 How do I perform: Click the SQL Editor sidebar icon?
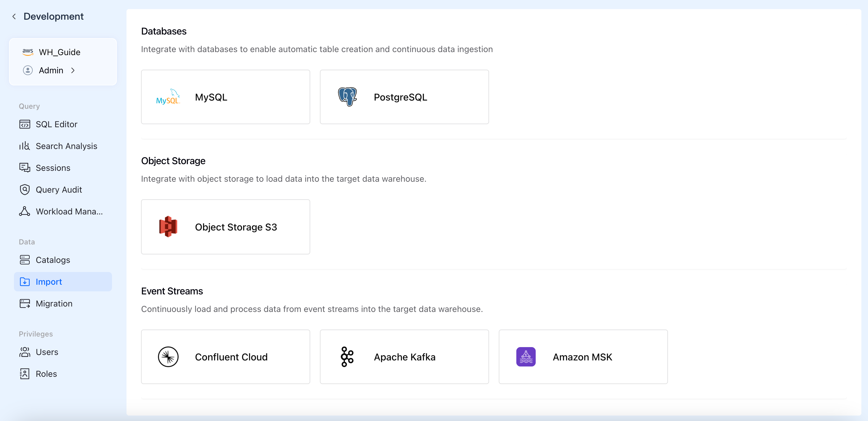pyautogui.click(x=25, y=124)
